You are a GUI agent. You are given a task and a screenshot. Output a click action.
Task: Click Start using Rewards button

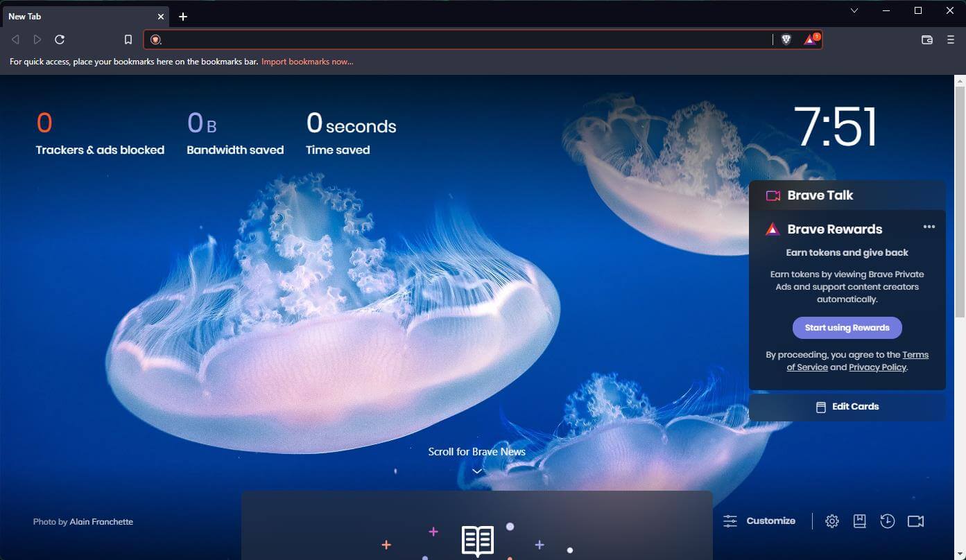(847, 328)
